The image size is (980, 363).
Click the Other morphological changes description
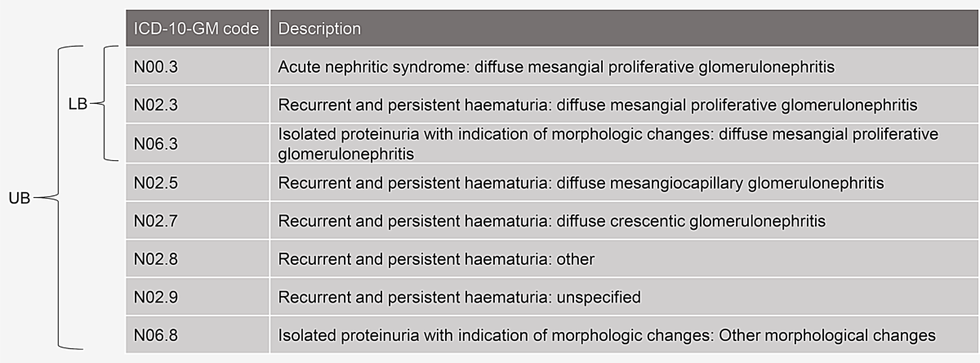click(x=606, y=335)
